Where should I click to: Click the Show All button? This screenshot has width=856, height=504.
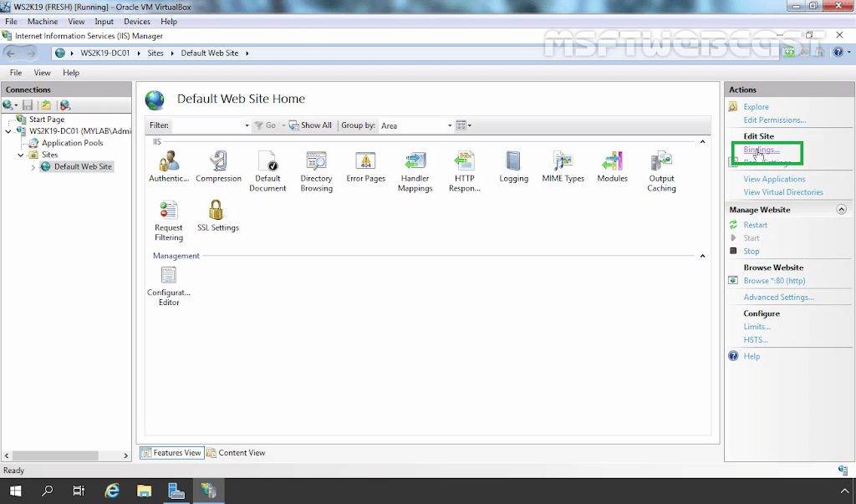click(310, 125)
